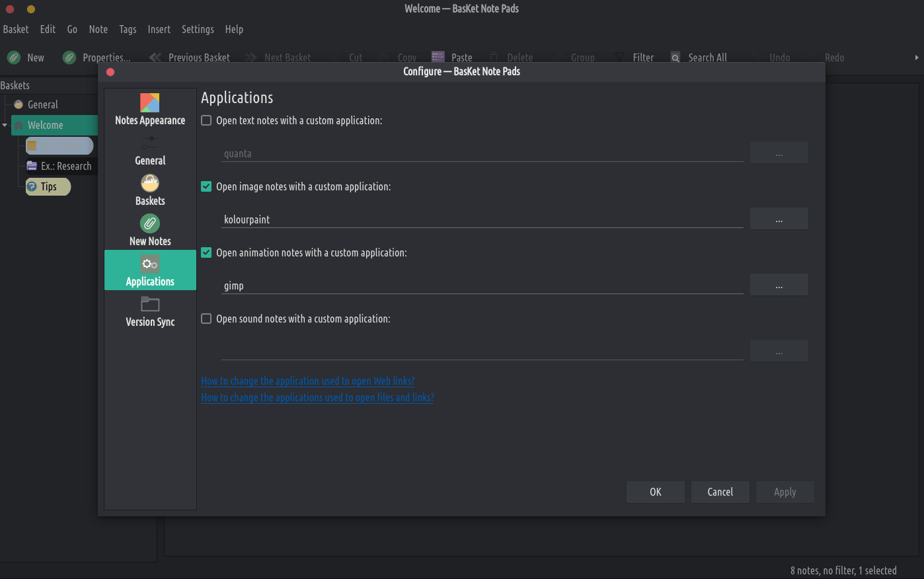Enable opening sound notes with custom application
This screenshot has width=924, height=579.
tap(206, 319)
